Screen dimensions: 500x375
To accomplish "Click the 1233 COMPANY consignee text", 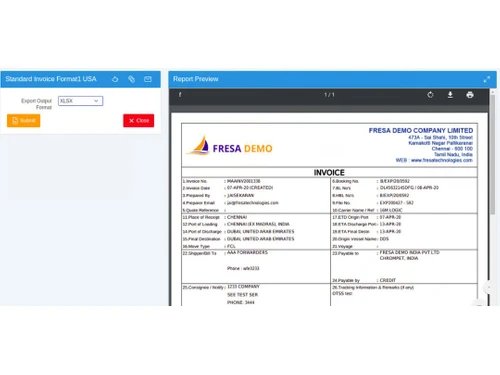I will tap(243, 287).
